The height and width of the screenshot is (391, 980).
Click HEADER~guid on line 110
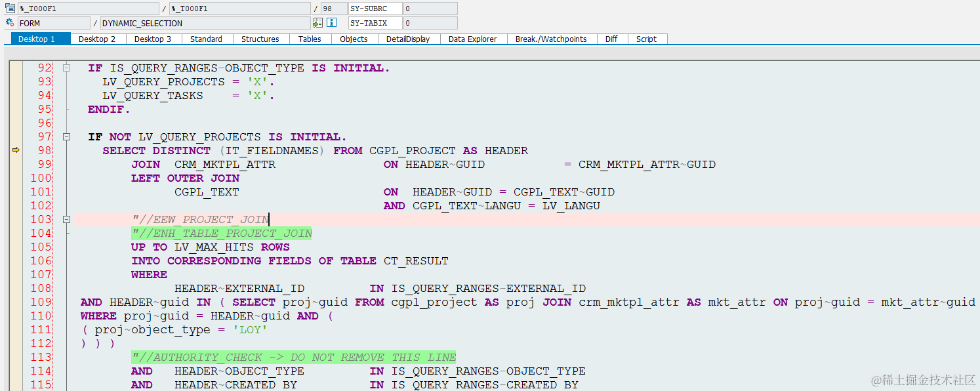point(250,316)
